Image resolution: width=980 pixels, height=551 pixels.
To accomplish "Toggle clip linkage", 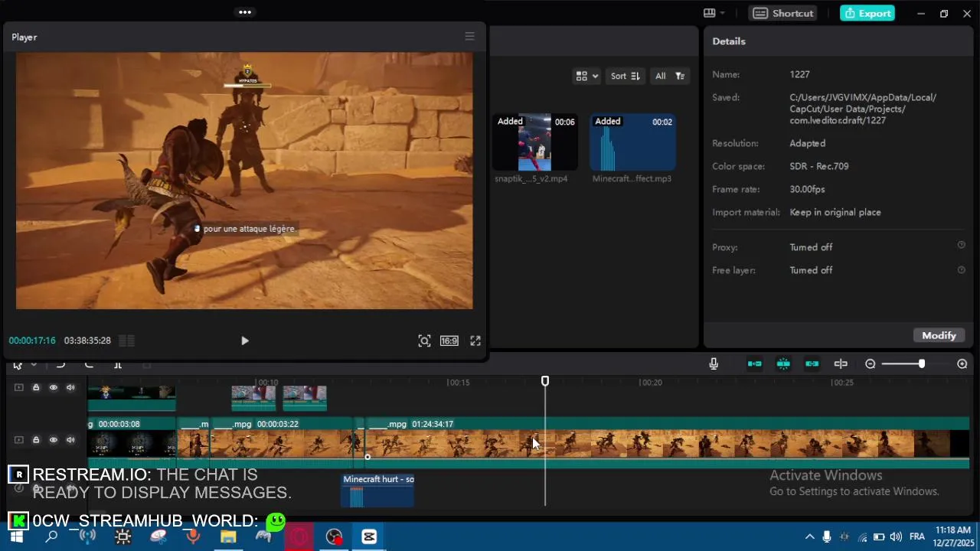I will 812,364.
